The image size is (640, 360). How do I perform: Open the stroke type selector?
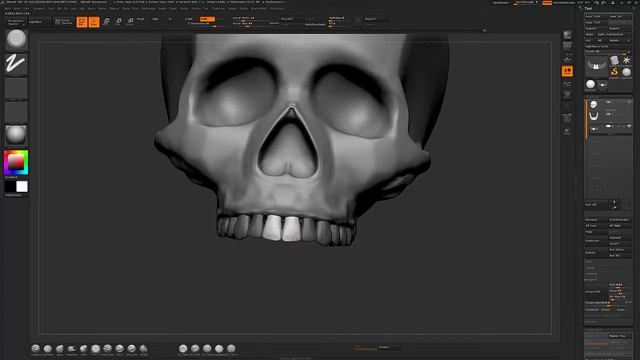click(x=16, y=64)
